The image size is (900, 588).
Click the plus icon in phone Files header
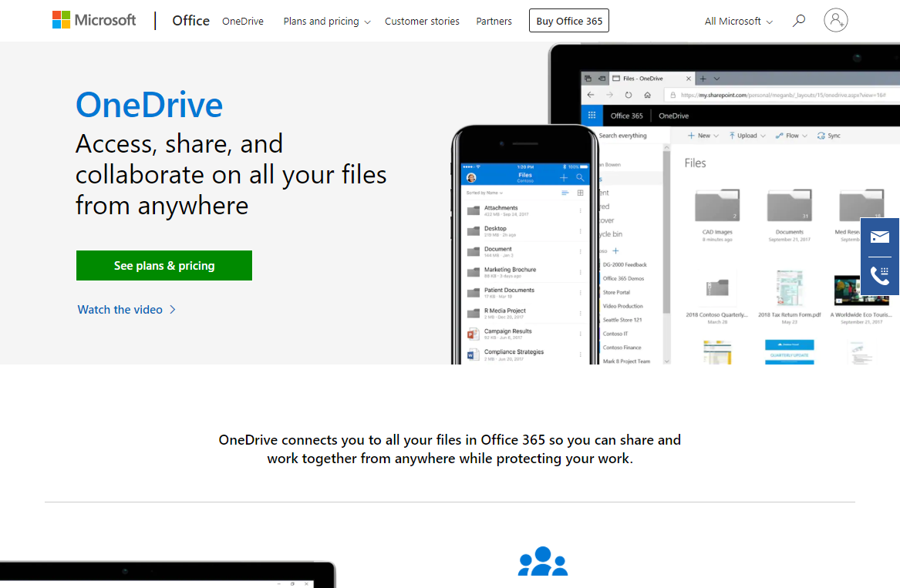coord(564,178)
